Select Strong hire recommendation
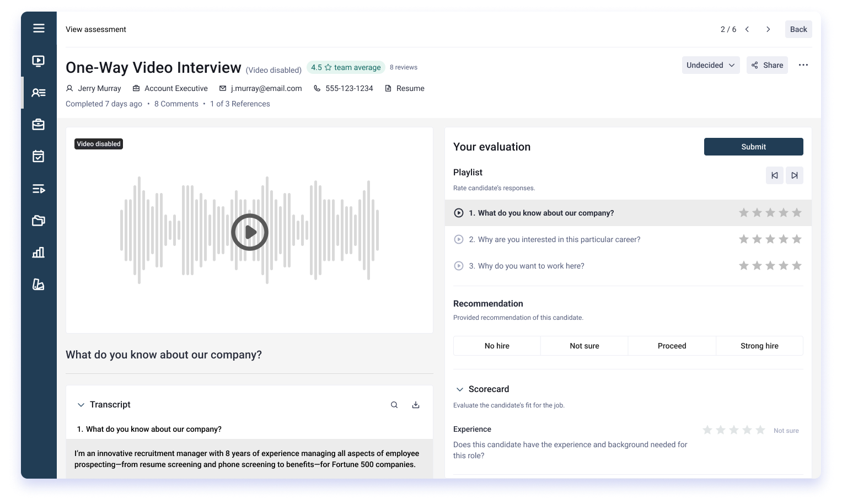This screenshot has height=504, width=842. 760,346
